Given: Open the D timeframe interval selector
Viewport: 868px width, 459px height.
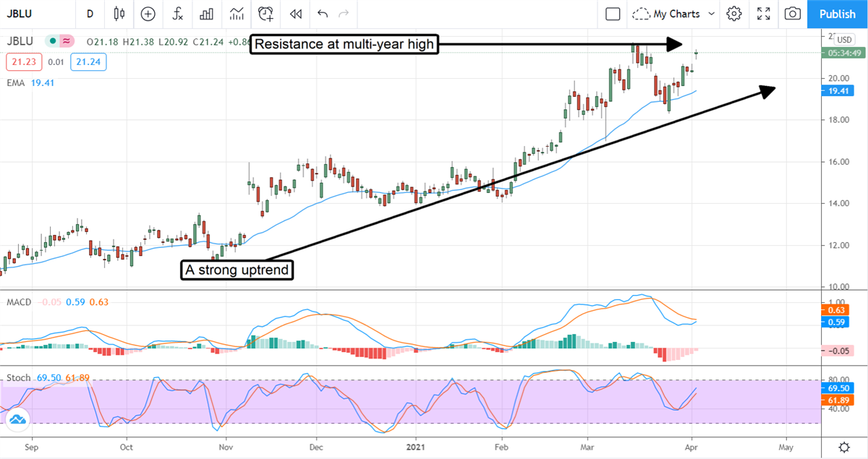Looking at the screenshot, I should click(90, 14).
